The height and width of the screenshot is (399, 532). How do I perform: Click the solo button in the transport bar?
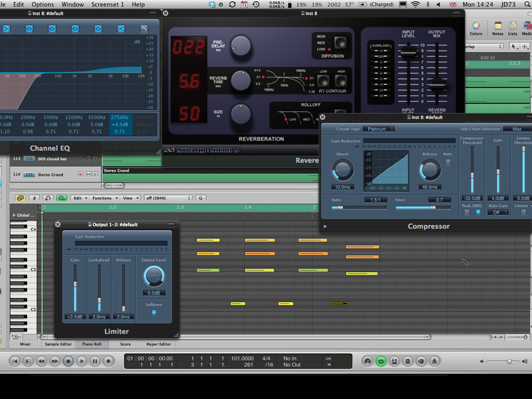click(407, 361)
